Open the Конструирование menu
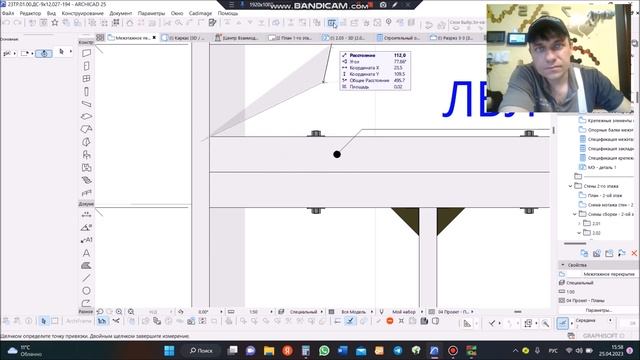 coord(82,13)
